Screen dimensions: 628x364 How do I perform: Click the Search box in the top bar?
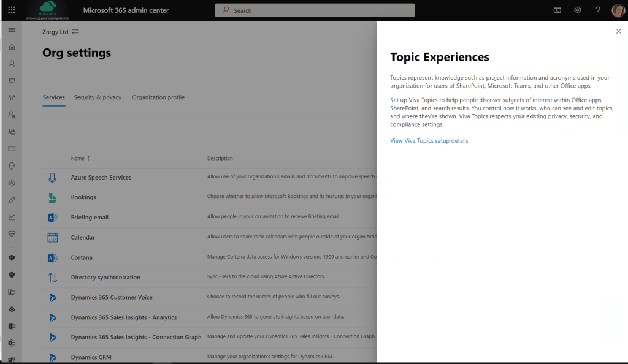coord(314,10)
